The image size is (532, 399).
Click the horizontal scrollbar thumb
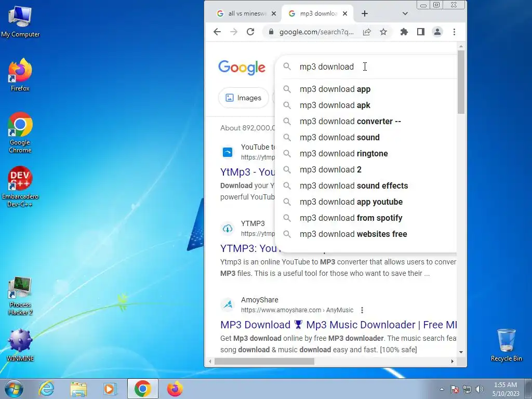[264, 362]
